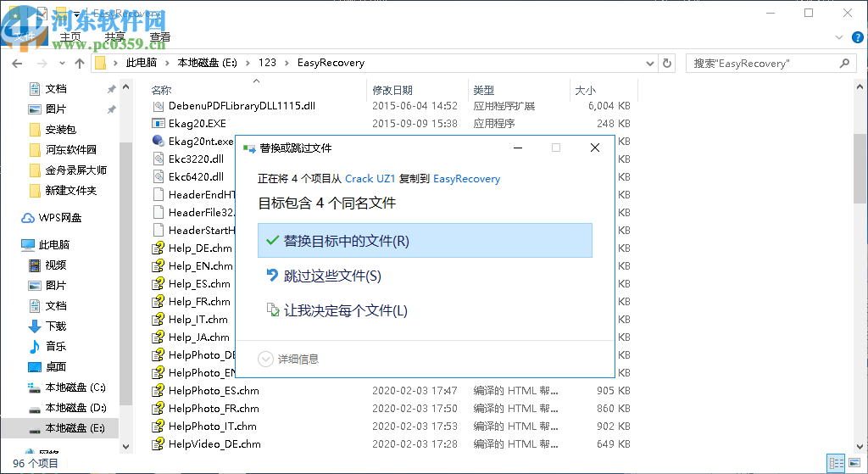Expand the details section arrow in dialog
This screenshot has width=868, height=474.
tap(265, 359)
